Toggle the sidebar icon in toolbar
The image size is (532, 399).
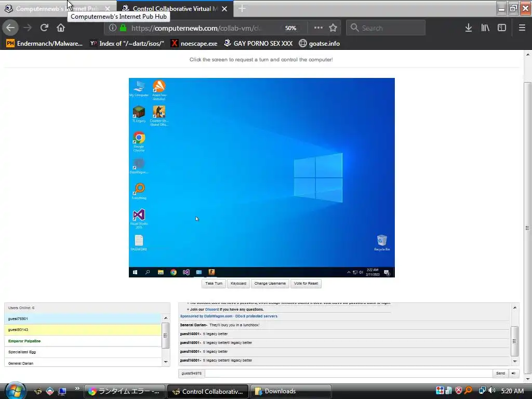click(502, 28)
